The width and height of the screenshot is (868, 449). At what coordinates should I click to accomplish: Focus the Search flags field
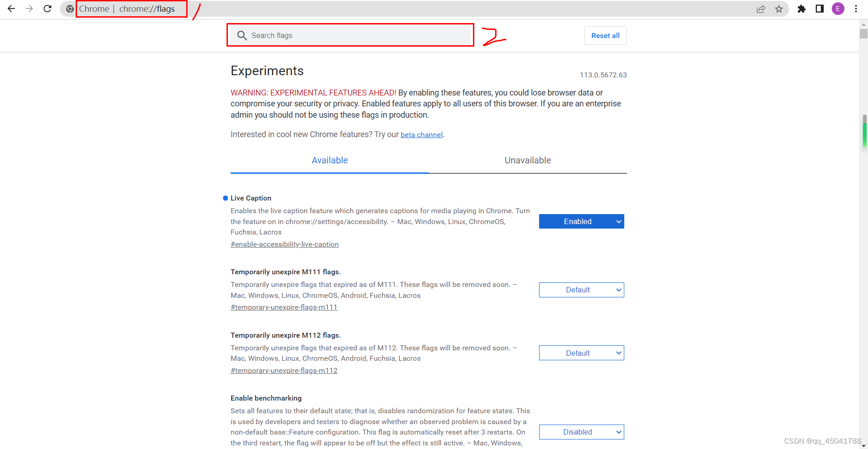click(x=350, y=35)
